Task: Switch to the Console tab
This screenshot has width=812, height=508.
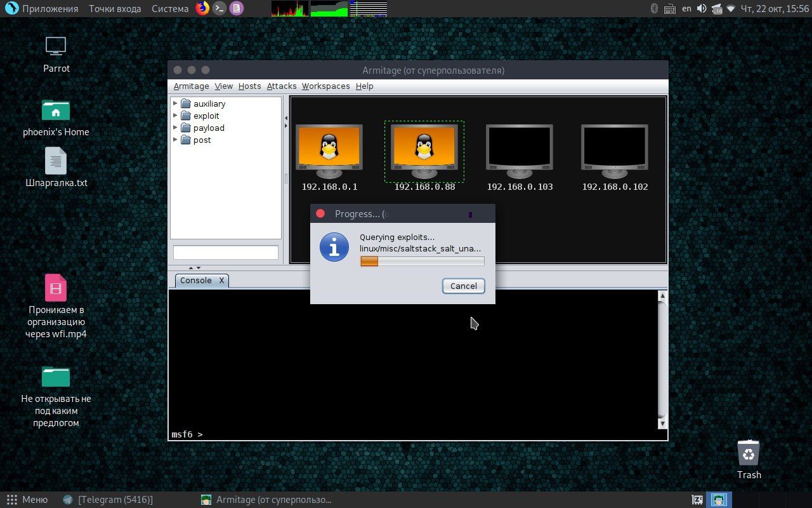Action: click(x=196, y=281)
